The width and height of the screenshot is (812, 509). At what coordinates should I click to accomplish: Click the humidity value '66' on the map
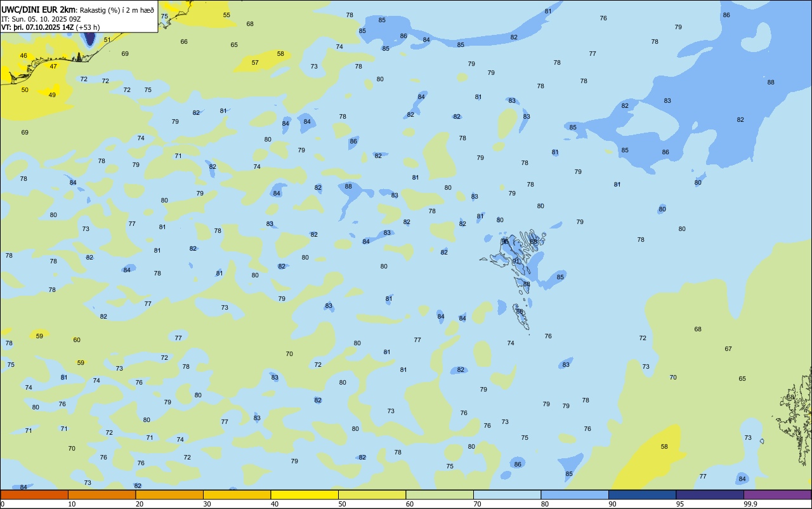[x=184, y=42]
